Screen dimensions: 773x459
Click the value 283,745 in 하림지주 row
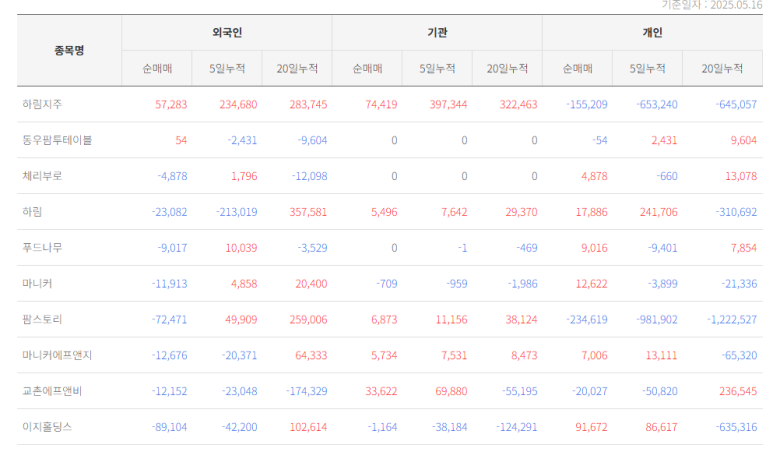coord(308,105)
